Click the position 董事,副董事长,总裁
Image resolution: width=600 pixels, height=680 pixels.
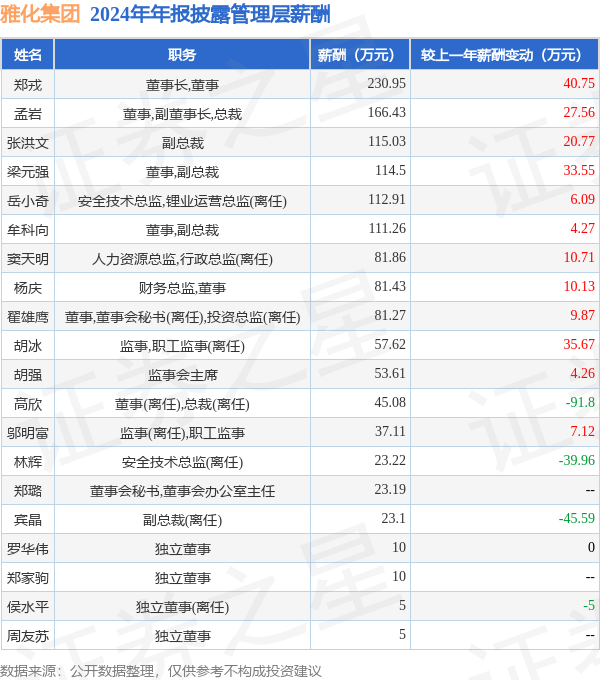[182, 114]
